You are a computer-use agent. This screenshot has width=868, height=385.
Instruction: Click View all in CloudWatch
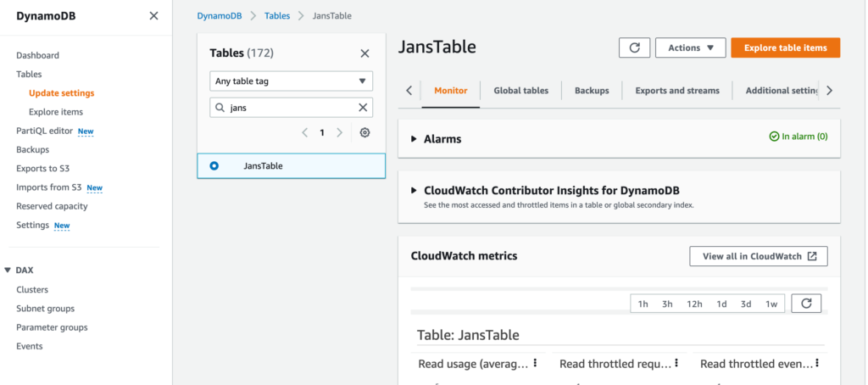(x=759, y=256)
